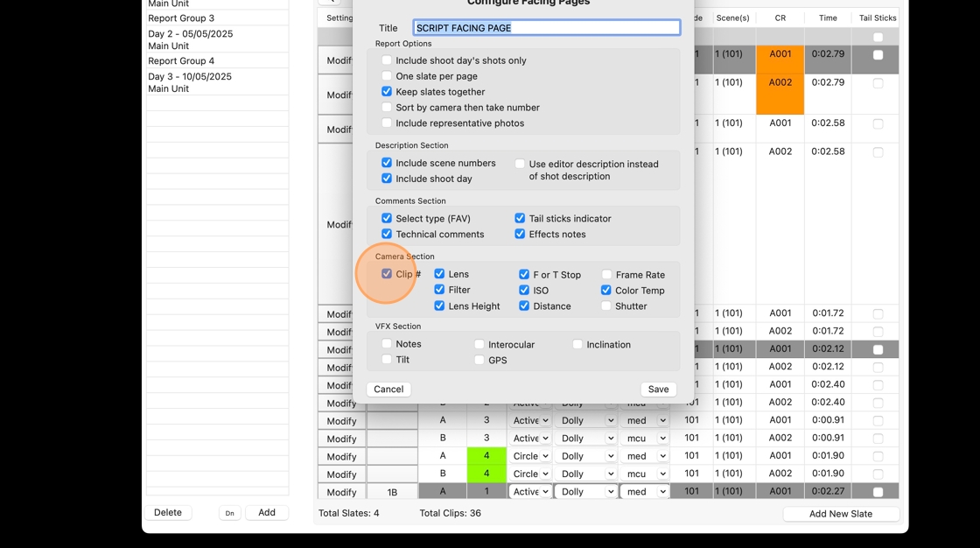Open Circle dropdown for camera B take 4
This screenshot has width=980, height=548.
[x=530, y=474]
